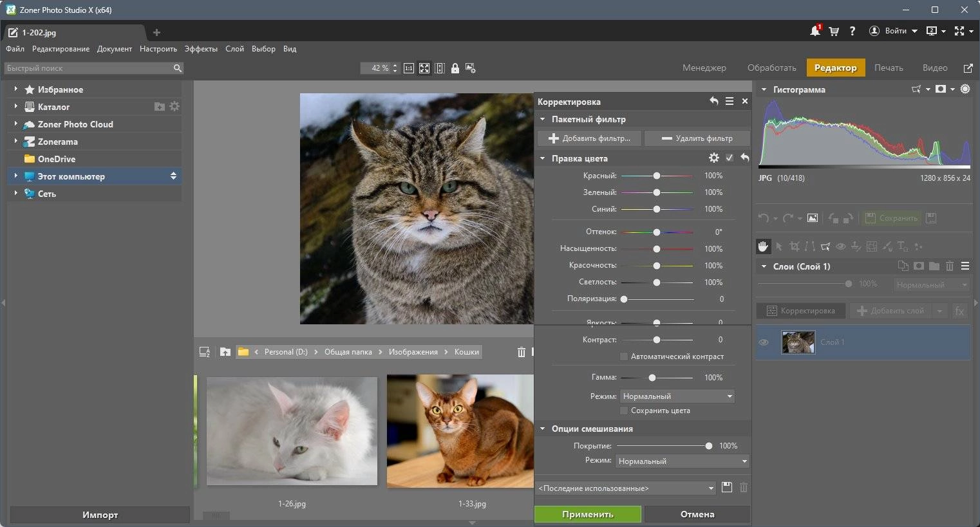Select the Crop tool

point(795,246)
